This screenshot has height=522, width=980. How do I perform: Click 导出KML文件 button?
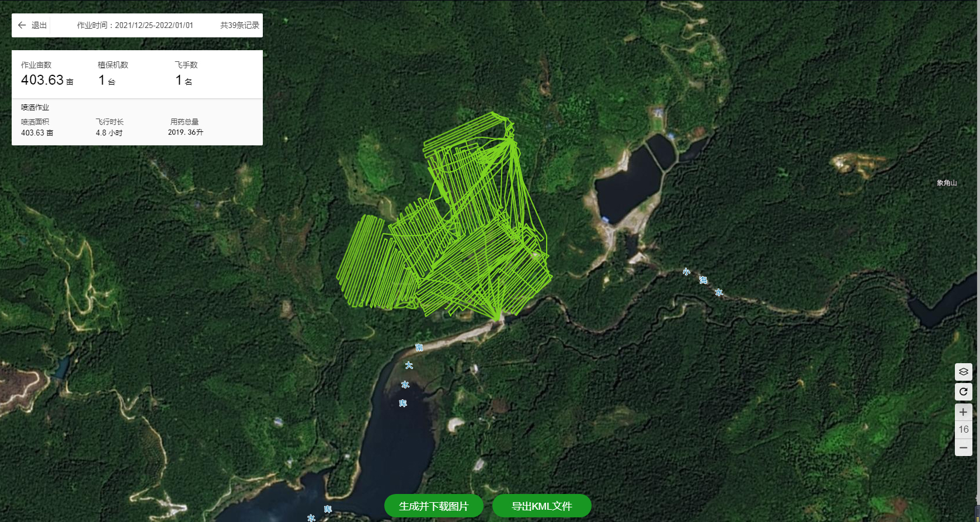point(542,506)
